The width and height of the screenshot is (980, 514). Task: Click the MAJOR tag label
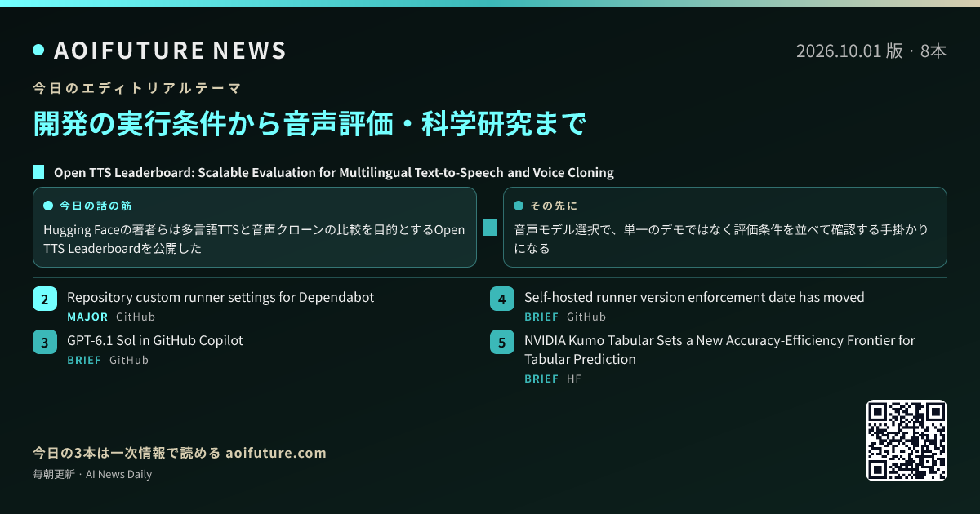87,317
